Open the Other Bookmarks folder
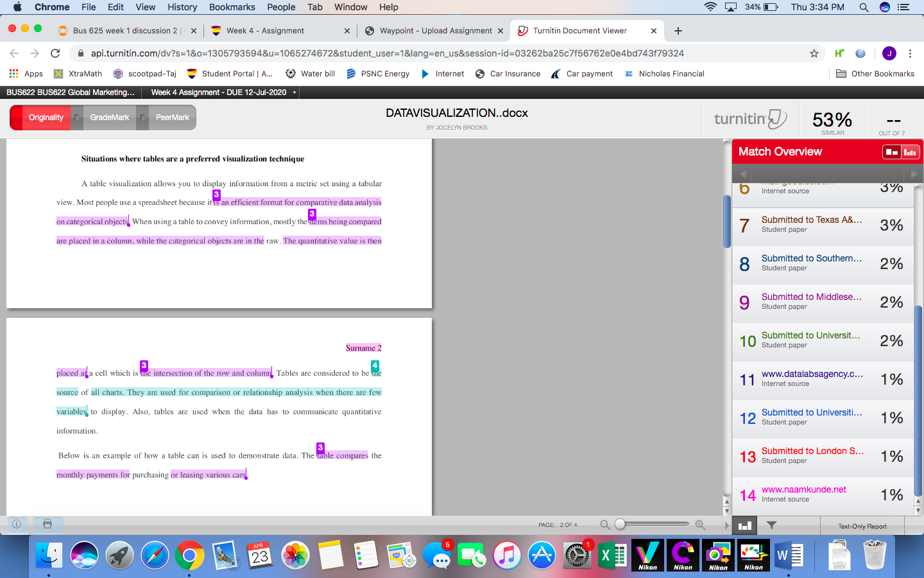The width and height of the screenshot is (924, 578). point(875,74)
